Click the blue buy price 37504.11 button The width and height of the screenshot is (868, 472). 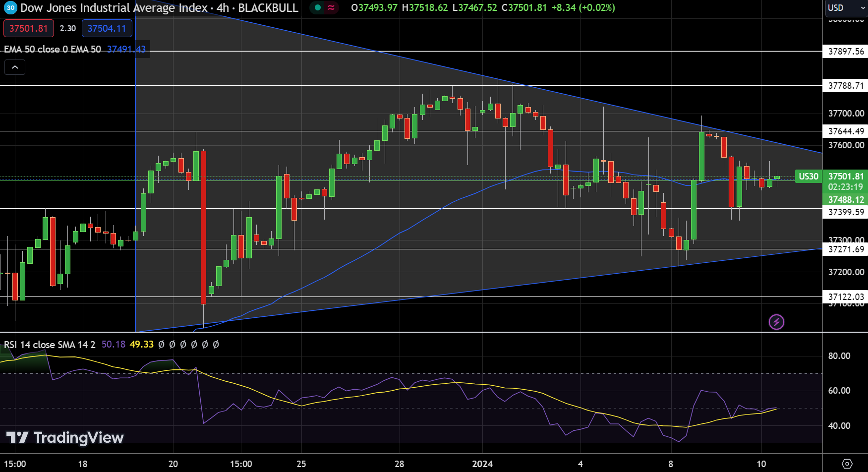107,28
